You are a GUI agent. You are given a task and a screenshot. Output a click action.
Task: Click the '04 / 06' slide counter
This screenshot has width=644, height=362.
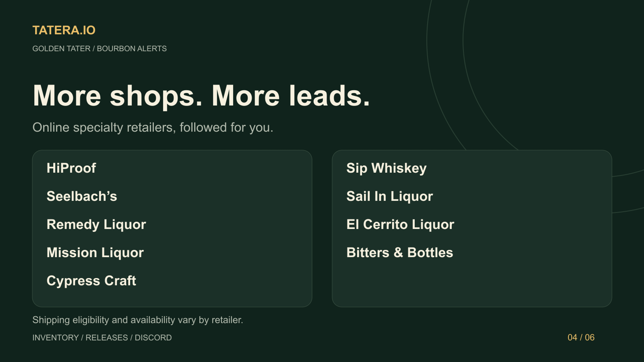tap(581, 337)
